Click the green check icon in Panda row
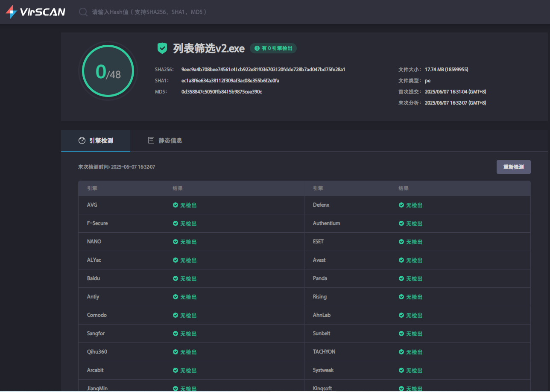The image size is (550, 392). 401,278
